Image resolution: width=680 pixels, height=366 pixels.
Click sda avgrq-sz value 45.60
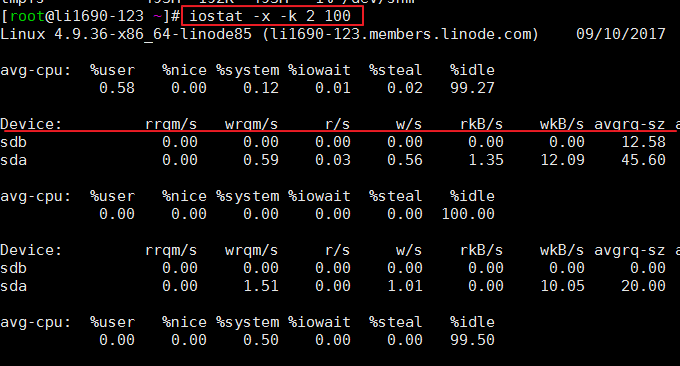tap(643, 160)
